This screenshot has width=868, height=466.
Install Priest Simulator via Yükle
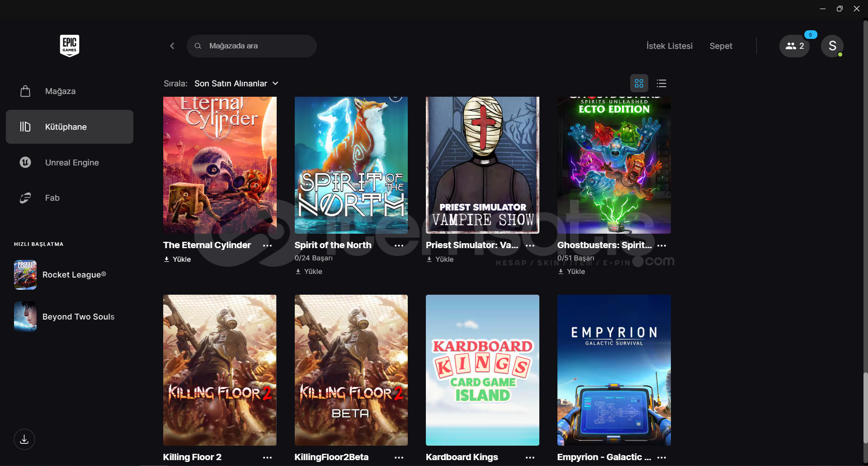(440, 259)
